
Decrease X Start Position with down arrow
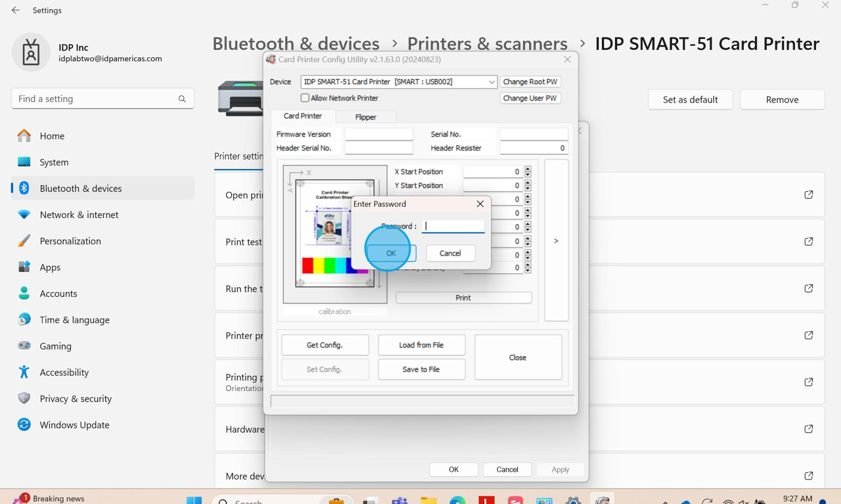(x=528, y=175)
